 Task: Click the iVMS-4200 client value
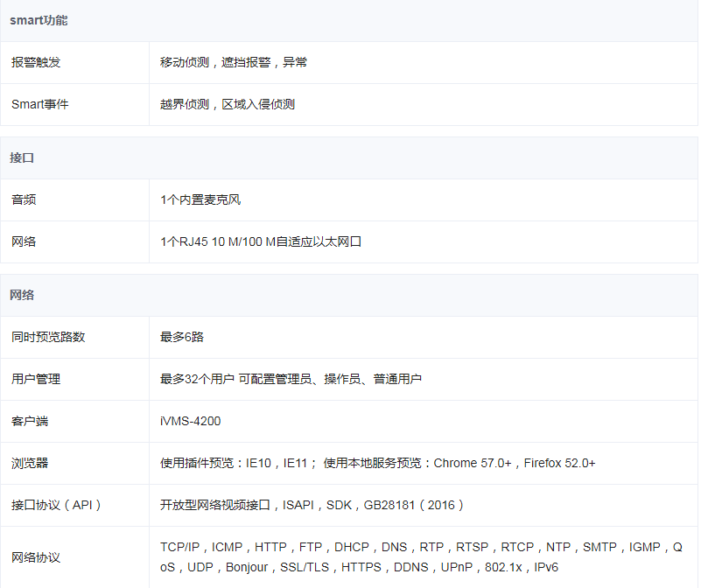coord(191,421)
